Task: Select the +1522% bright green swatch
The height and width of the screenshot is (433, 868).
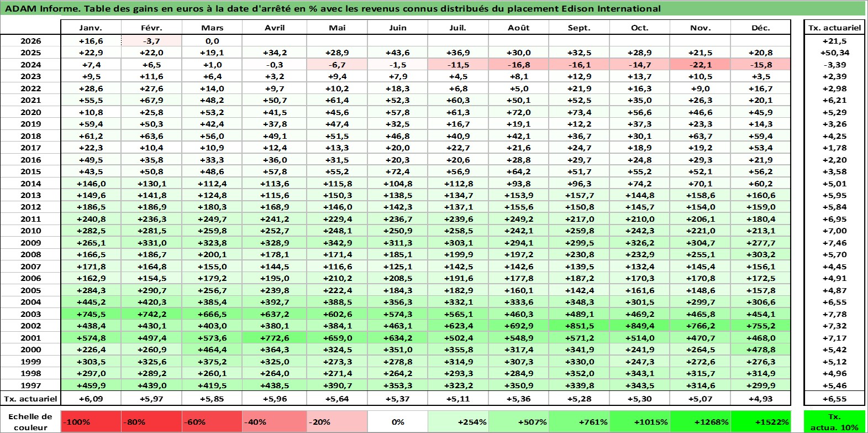Action: (x=761, y=422)
